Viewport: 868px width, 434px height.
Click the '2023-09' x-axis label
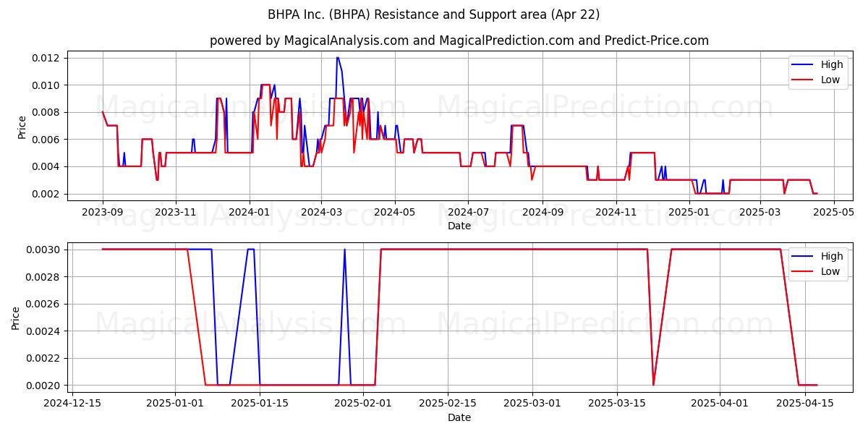103,212
